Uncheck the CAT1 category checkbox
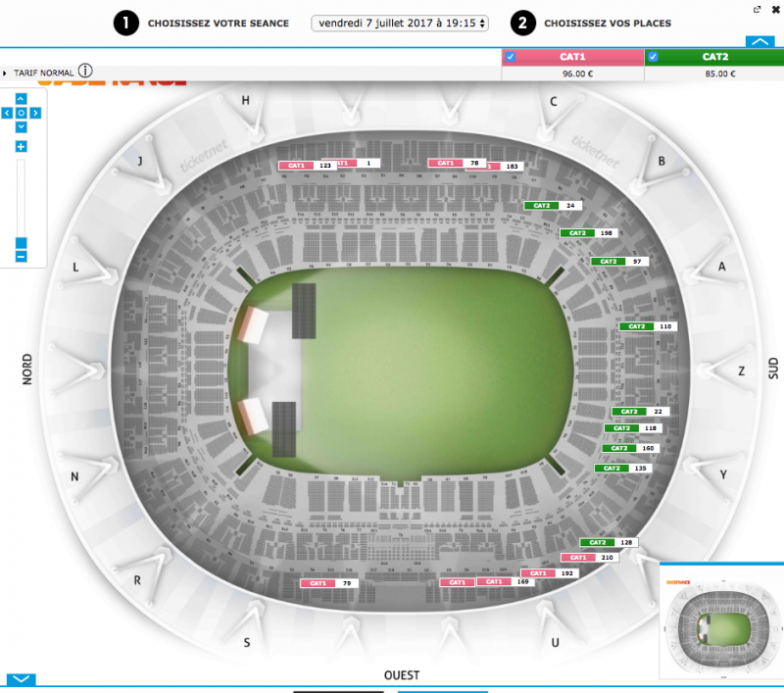Viewport: 784px width, 693px height. coord(510,57)
